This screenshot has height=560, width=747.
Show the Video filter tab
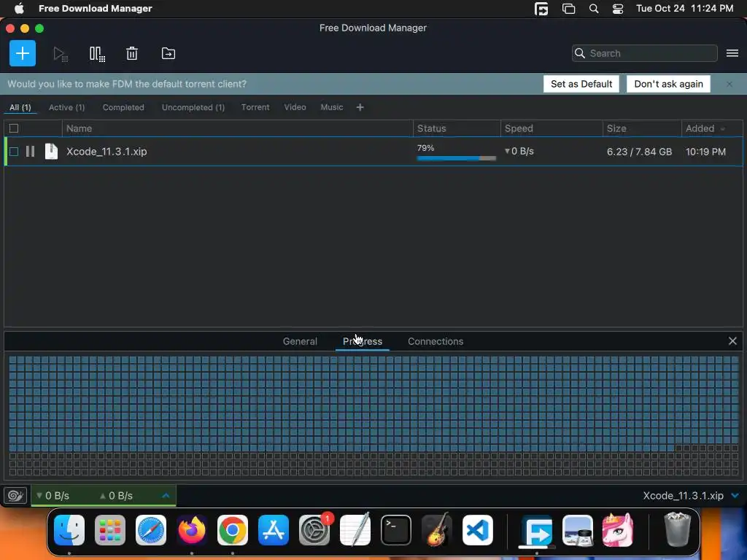[x=295, y=107]
